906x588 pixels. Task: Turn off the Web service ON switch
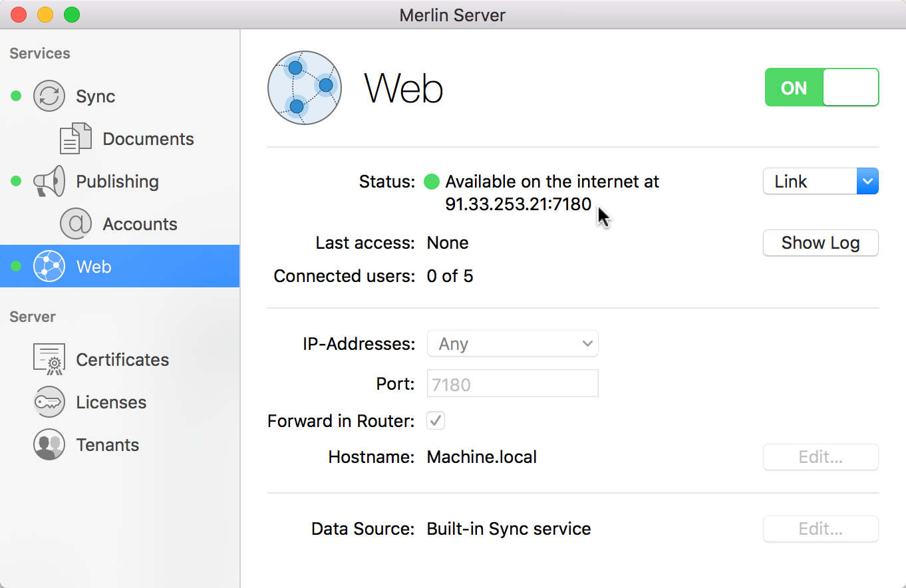click(822, 87)
